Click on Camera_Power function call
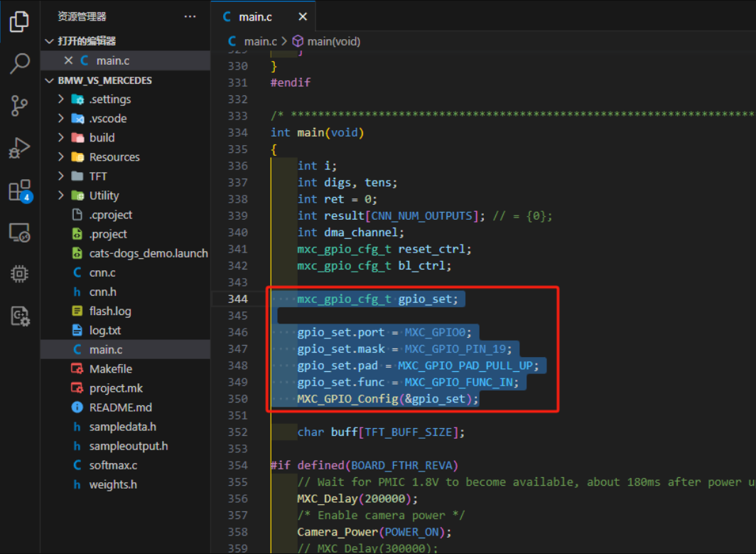The height and width of the screenshot is (554, 756). [x=337, y=532]
